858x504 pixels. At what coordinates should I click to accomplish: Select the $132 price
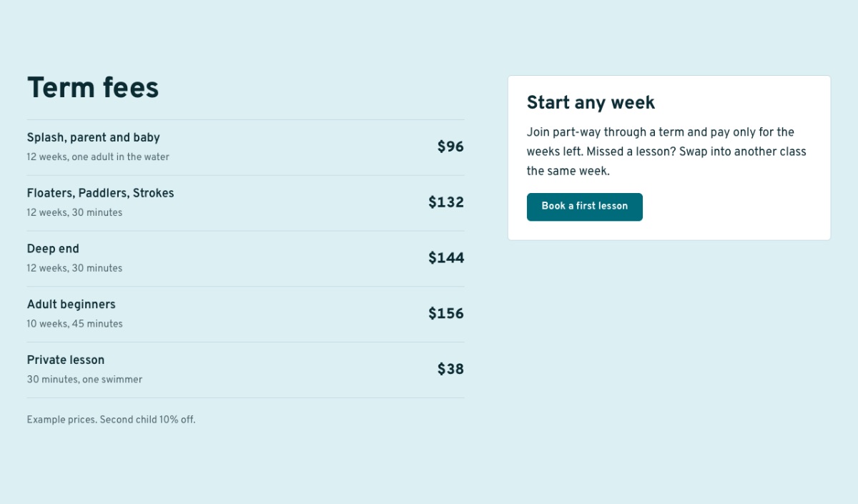[x=446, y=202]
